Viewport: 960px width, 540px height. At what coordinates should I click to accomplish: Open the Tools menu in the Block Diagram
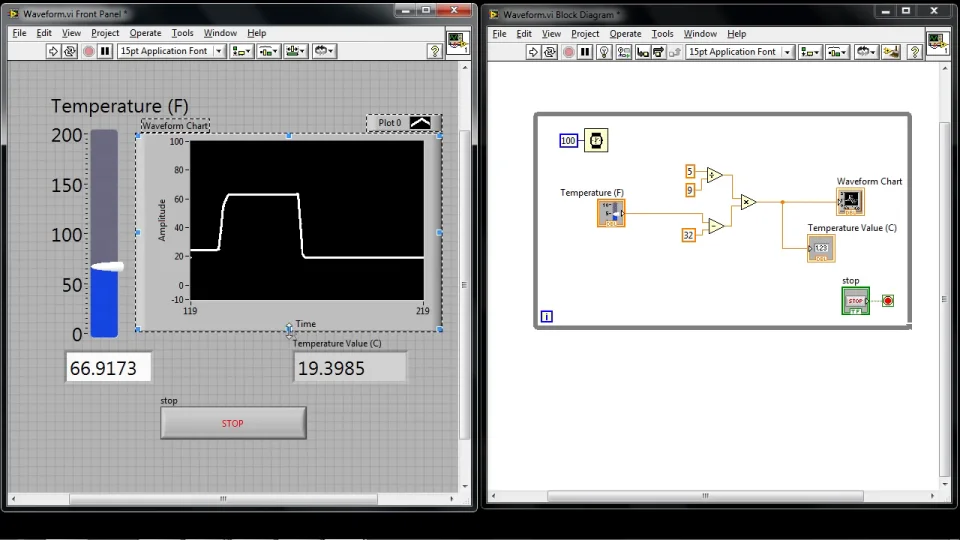662,34
